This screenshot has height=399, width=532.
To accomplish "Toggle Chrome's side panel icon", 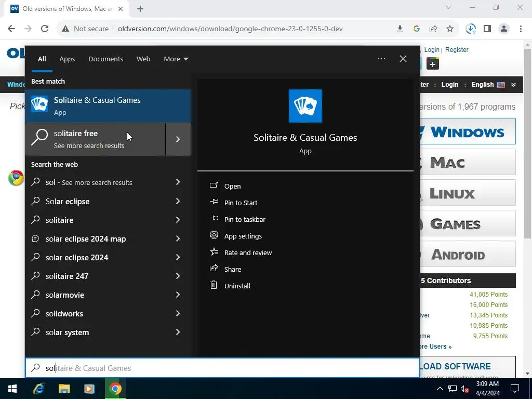I will [487, 29].
